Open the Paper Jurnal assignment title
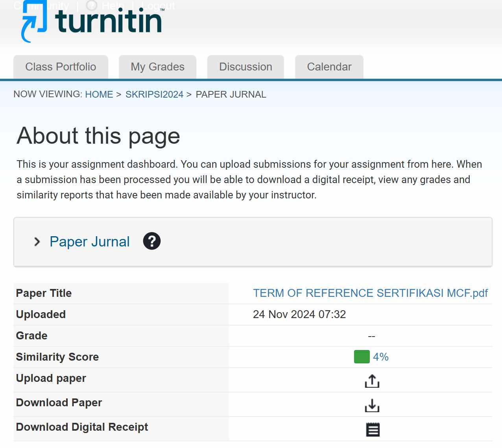 click(89, 242)
